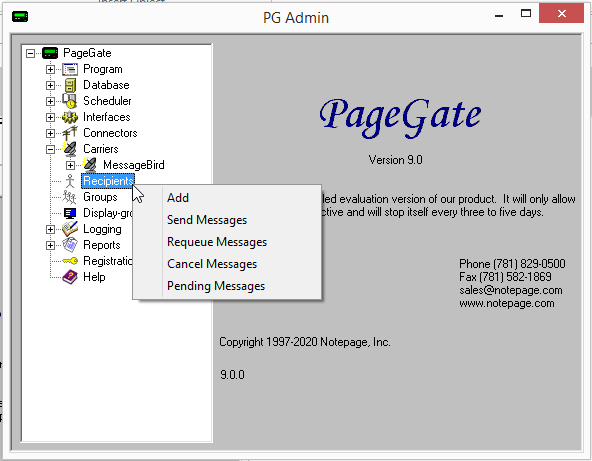
Task: Select the highlighted Recipients label
Action: click(x=108, y=181)
